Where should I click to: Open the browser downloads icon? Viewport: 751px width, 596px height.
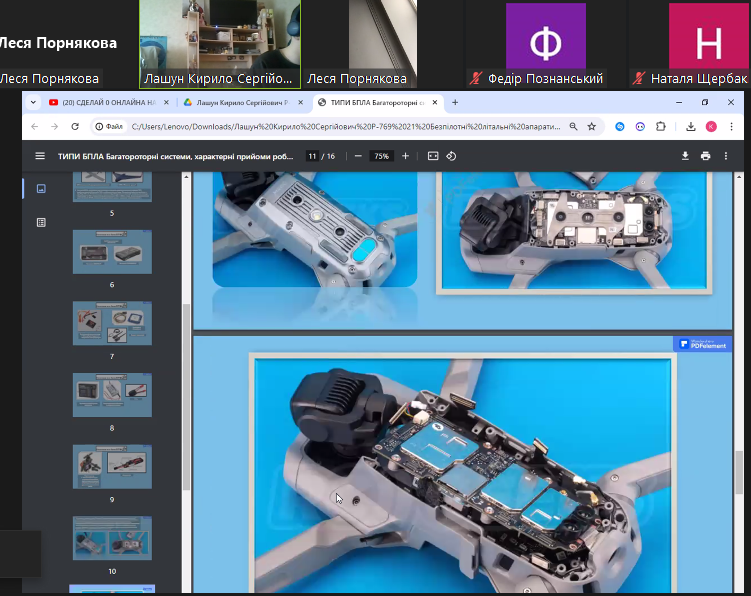[x=691, y=126]
